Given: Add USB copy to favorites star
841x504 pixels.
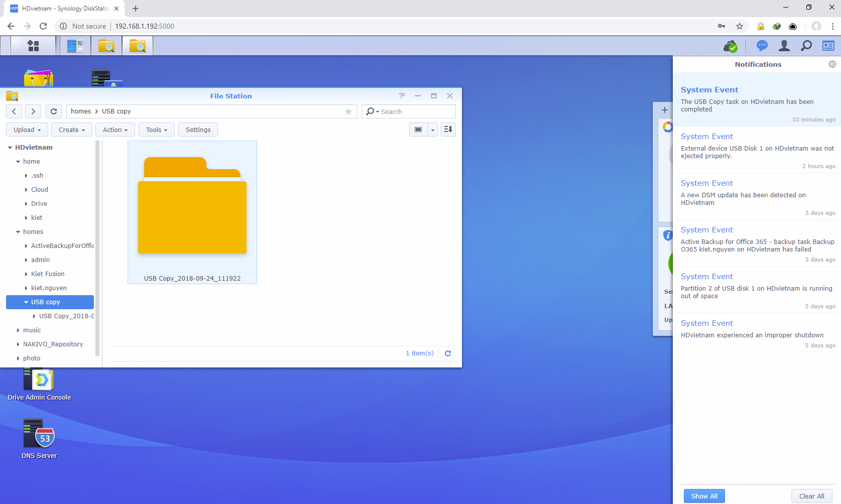Looking at the screenshot, I should (x=348, y=111).
